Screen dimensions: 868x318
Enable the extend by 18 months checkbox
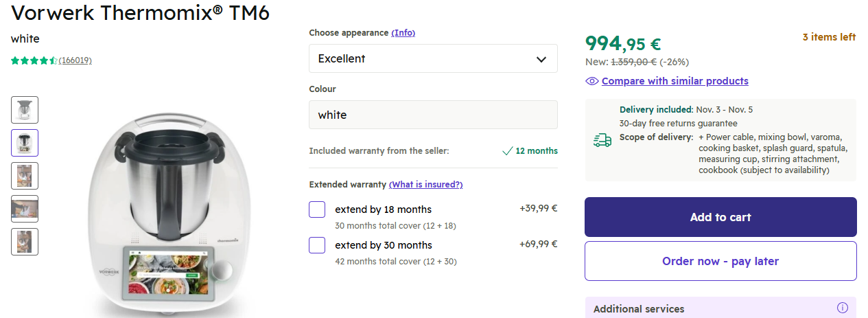coord(317,209)
